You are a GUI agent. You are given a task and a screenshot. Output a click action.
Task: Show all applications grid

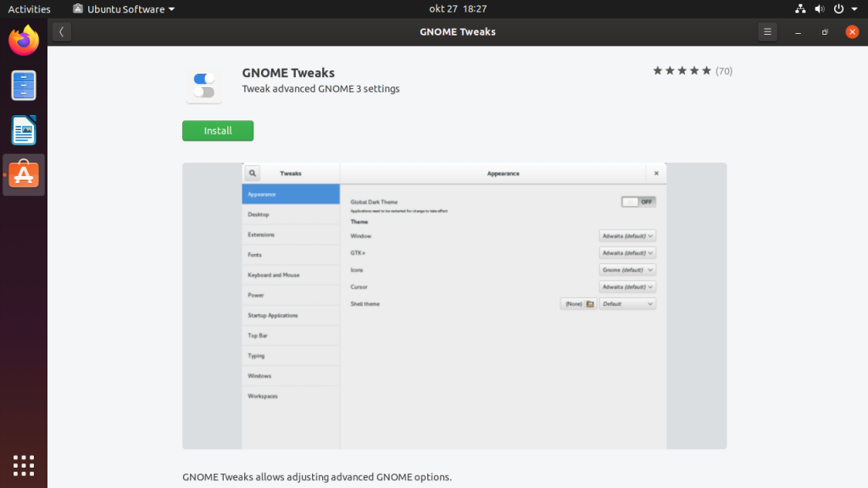click(x=24, y=466)
